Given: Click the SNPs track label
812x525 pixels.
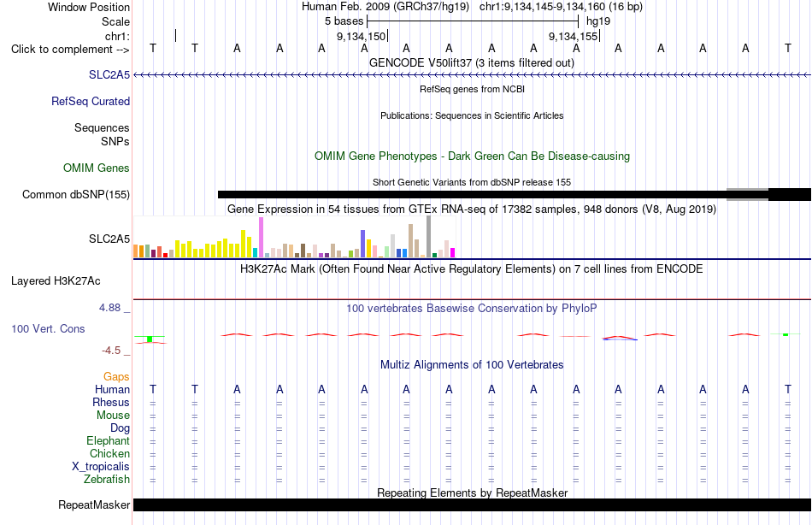Looking at the screenshot, I should [x=115, y=141].
